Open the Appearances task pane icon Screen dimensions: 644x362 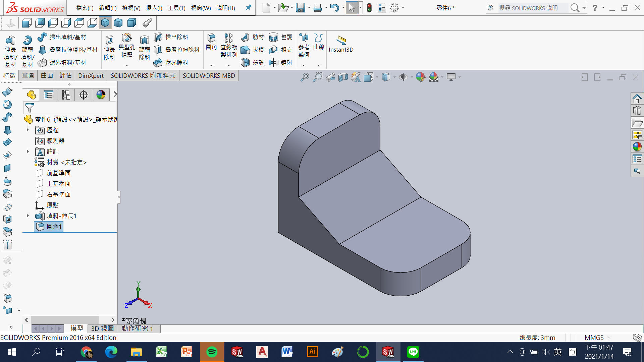coord(637,147)
